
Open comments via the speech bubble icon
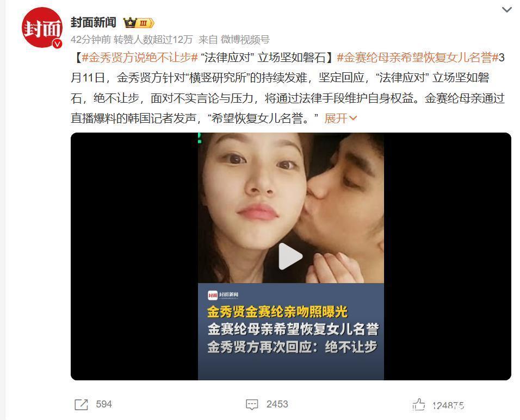(252, 404)
